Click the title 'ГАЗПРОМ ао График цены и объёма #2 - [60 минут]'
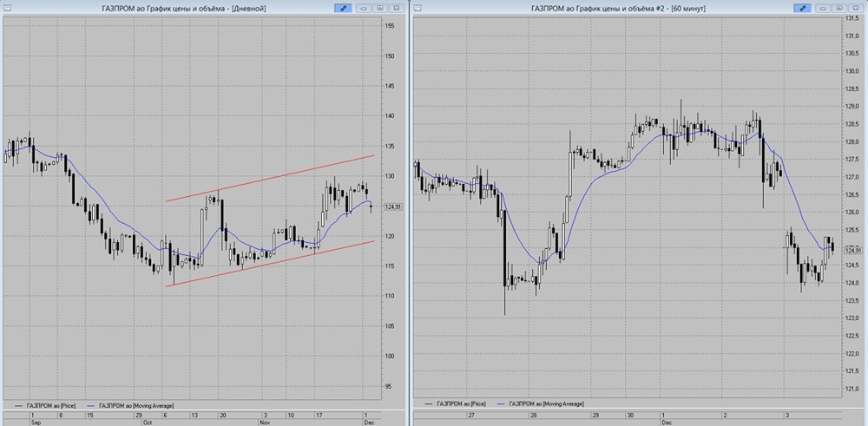 [x=617, y=9]
